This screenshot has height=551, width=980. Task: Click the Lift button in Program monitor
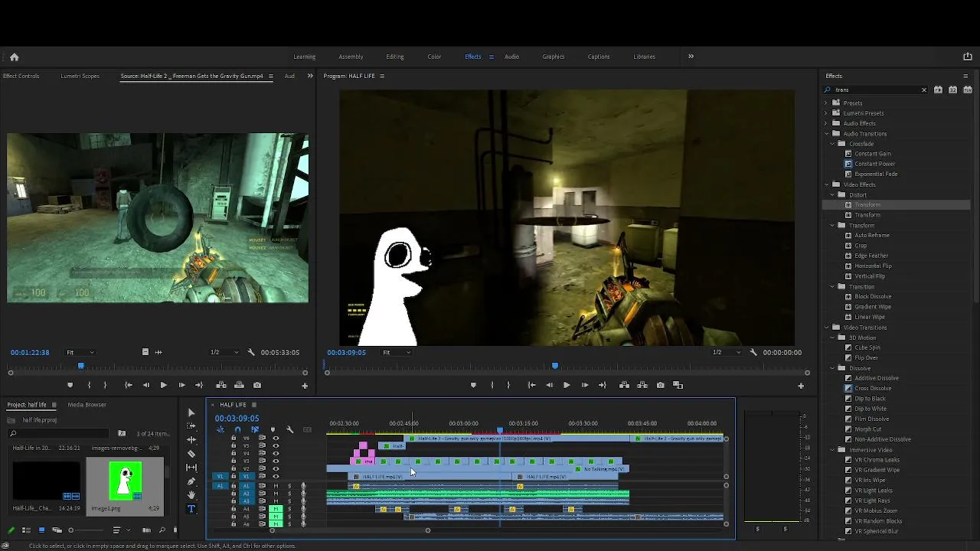coord(624,385)
